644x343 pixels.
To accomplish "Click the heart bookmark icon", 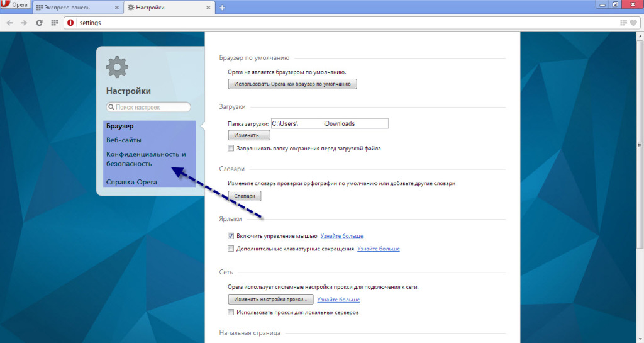I will [633, 23].
